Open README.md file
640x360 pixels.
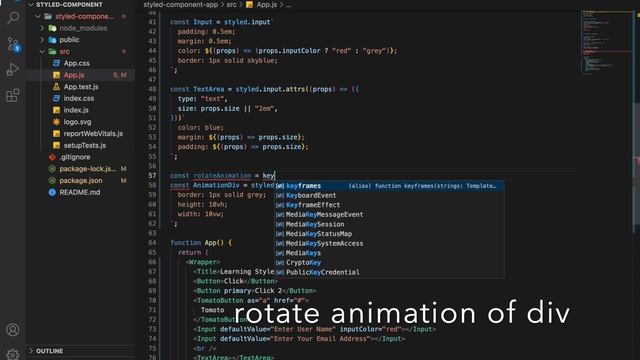tap(80, 192)
